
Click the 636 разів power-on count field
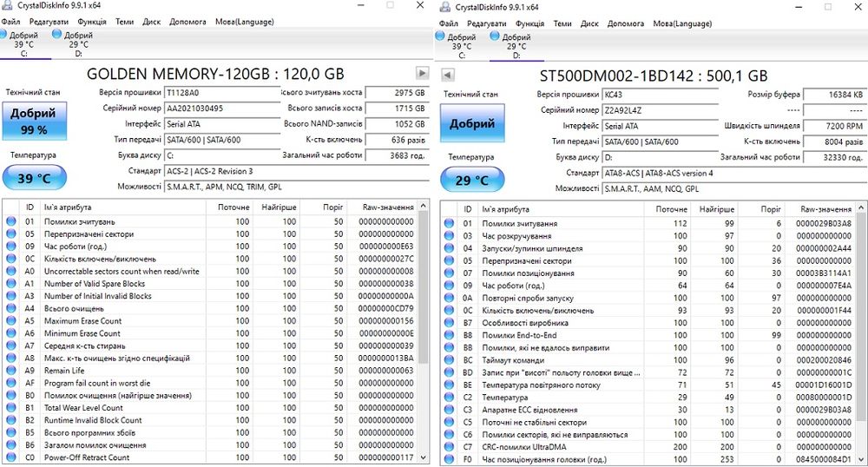tap(397, 140)
